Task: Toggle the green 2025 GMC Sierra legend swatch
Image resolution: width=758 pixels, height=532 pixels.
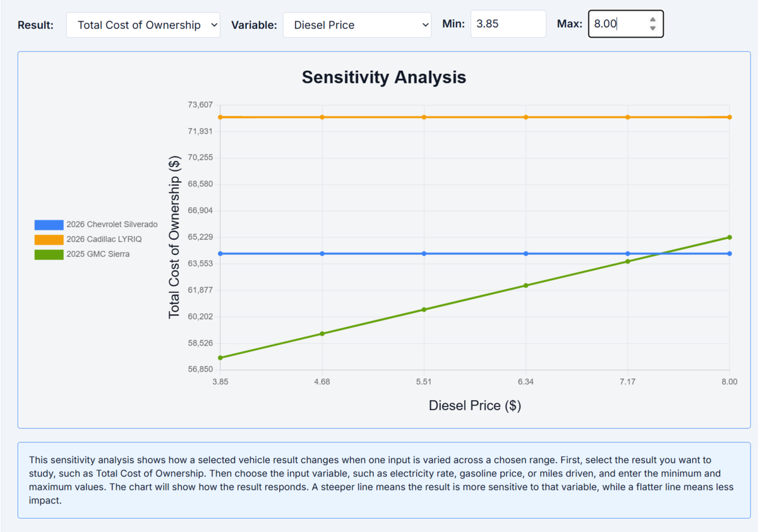Action: point(49,255)
